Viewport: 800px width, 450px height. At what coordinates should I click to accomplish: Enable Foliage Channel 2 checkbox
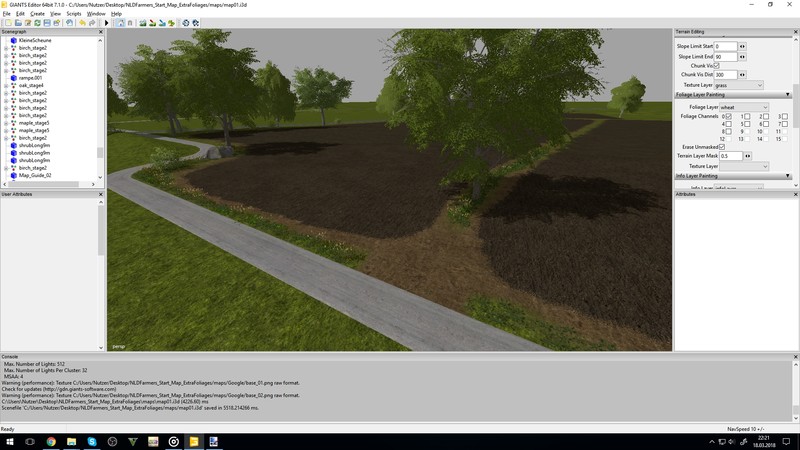point(766,117)
